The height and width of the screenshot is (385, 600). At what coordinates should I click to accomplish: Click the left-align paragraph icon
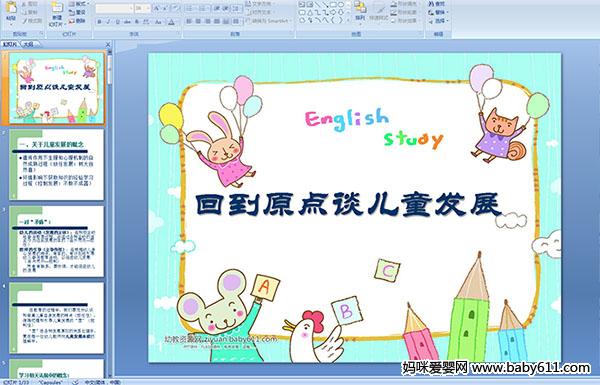[x=189, y=21]
